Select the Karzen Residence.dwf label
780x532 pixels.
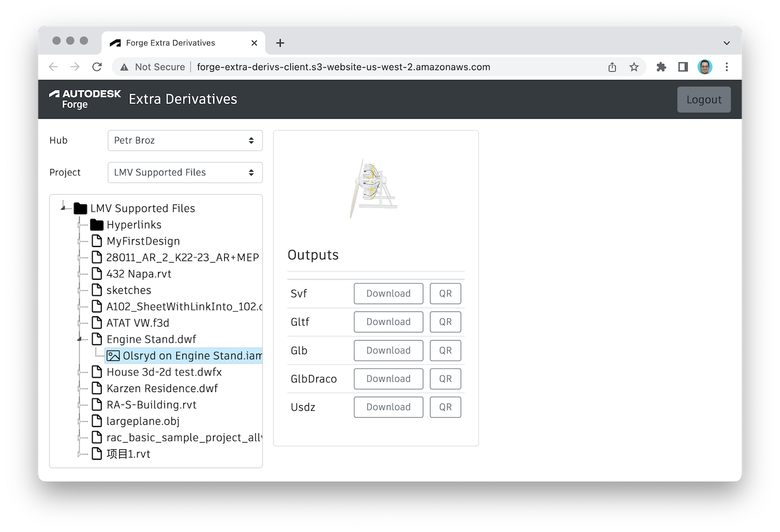coord(162,388)
